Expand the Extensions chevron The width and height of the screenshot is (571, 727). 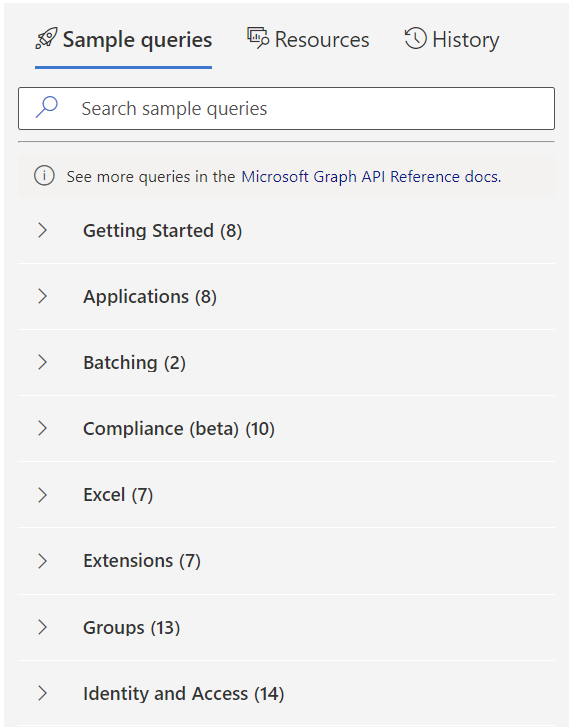[43, 561]
